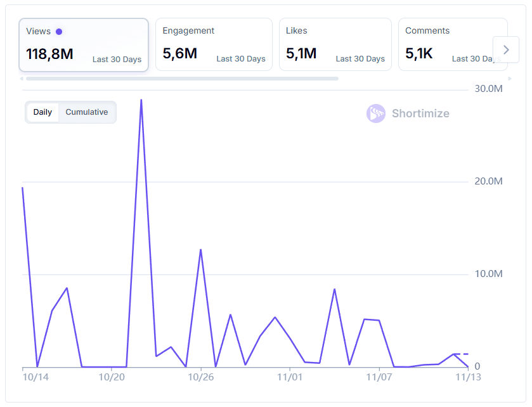Click the purple dot beside Views
Screen dimensions: 532x407
click(59, 31)
